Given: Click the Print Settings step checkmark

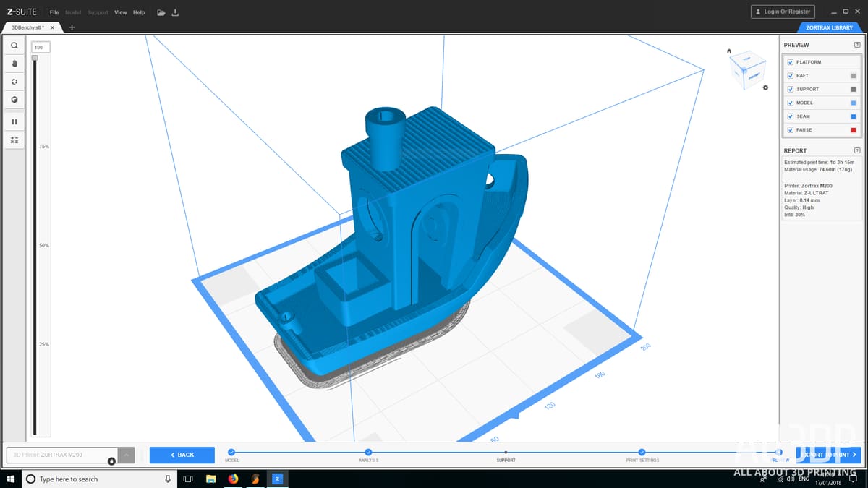Looking at the screenshot, I should coord(642,452).
